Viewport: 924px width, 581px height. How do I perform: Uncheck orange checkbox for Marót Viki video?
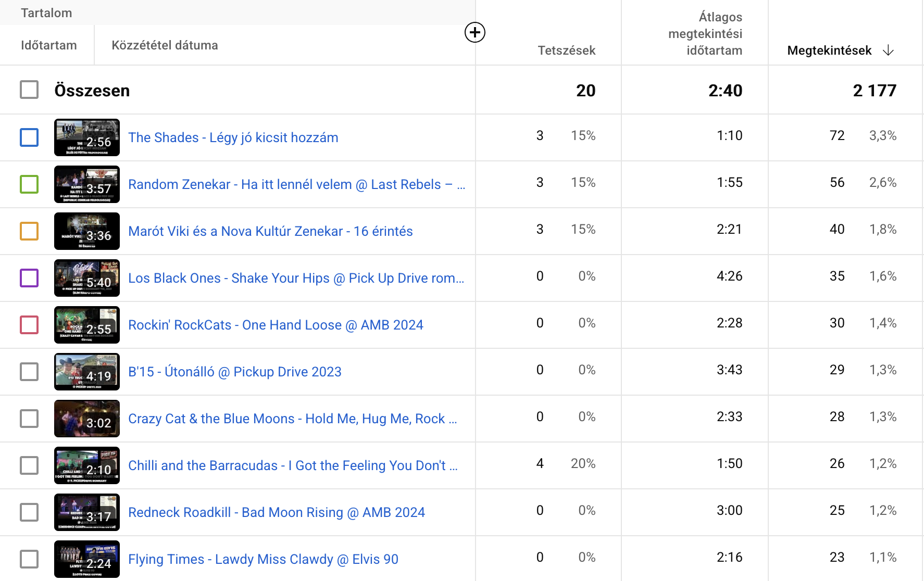(29, 231)
